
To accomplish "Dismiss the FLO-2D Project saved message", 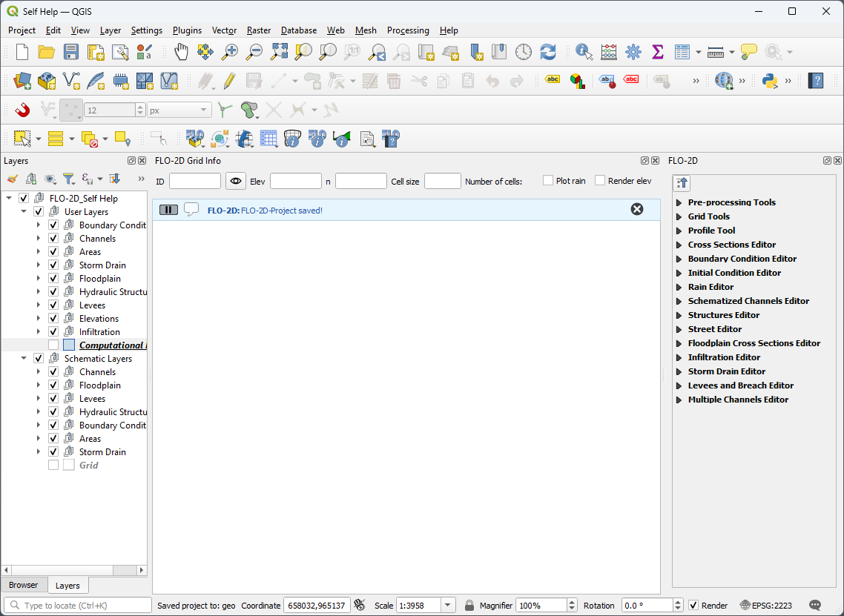I will point(636,210).
